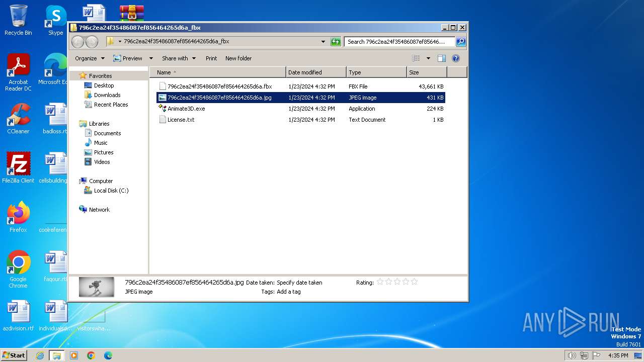Viewport: 644px width, 362px height.
Task: Open Chrome from the taskbar
Action: pos(91,355)
